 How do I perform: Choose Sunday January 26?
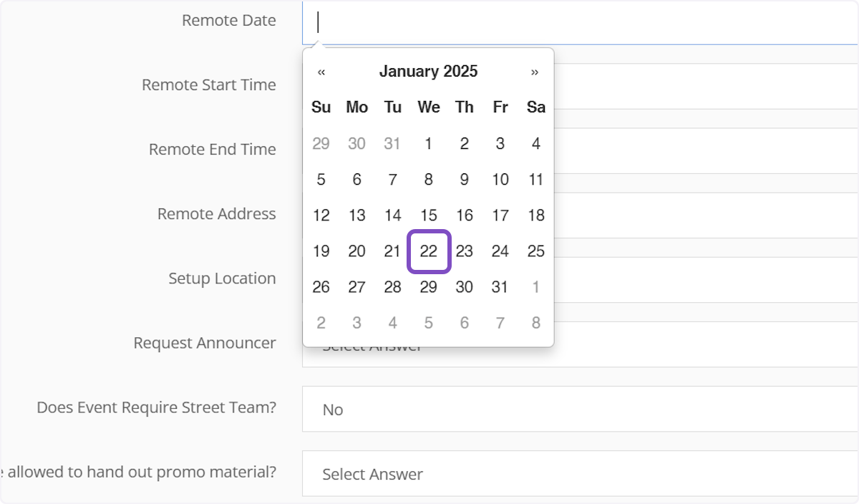(321, 287)
